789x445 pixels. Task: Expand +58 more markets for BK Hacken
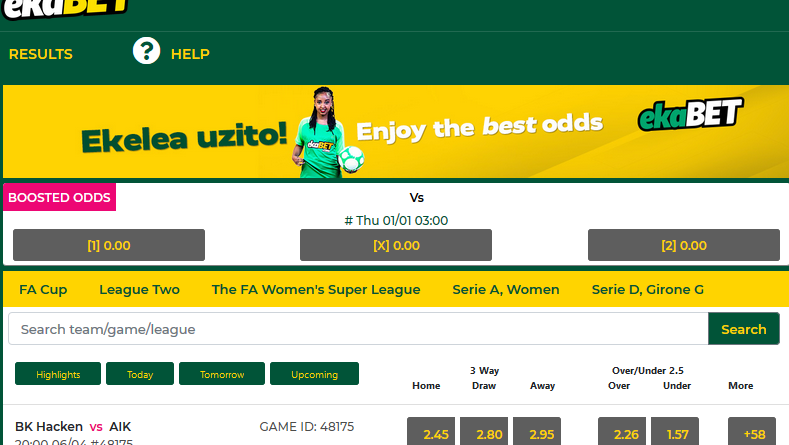(752, 433)
